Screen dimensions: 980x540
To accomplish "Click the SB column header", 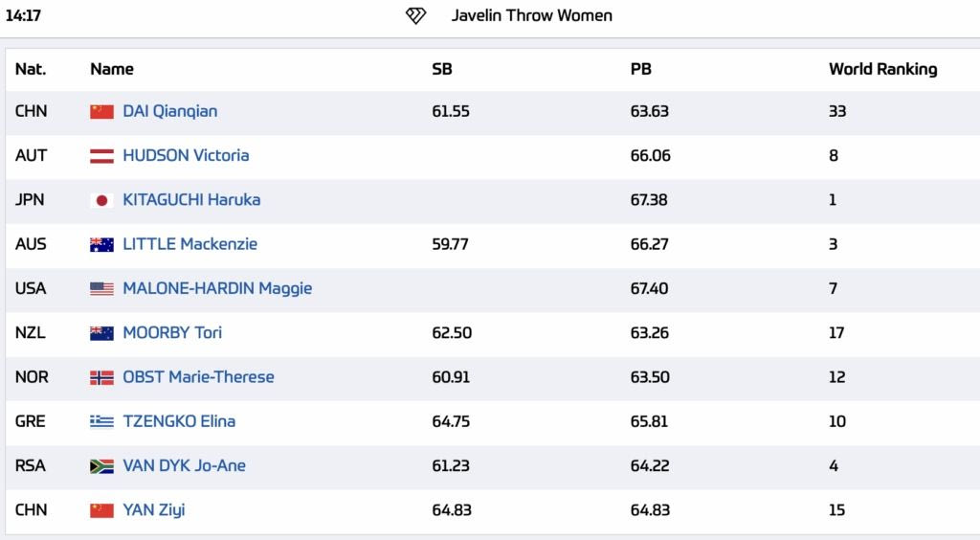I will (x=442, y=69).
